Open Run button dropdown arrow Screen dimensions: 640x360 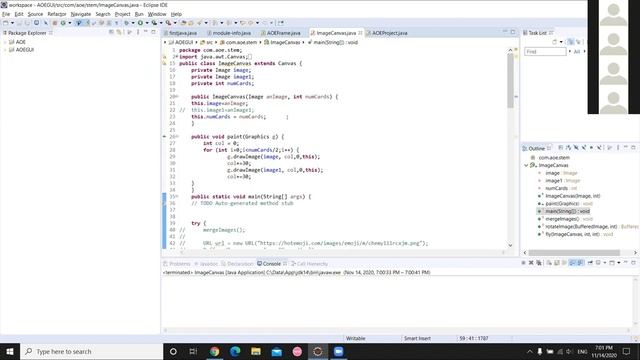pos(147,23)
